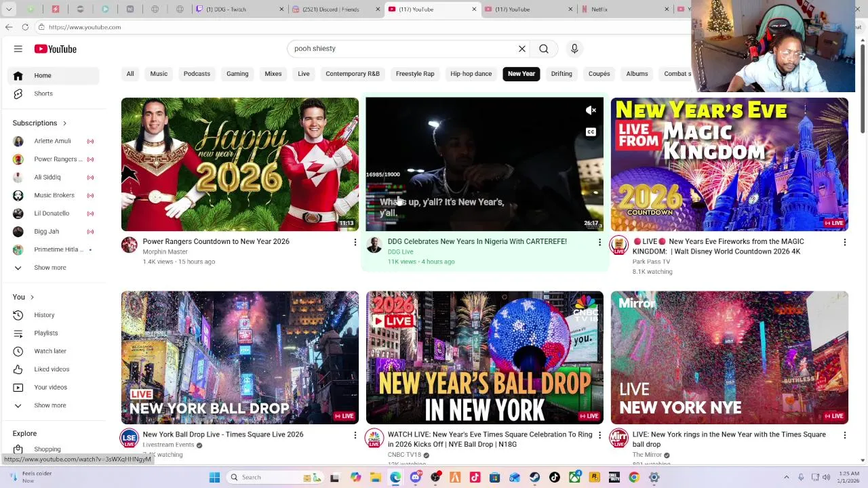Viewport: 868px width, 488px height.
Task: Show more under the You section
Action: point(54,405)
